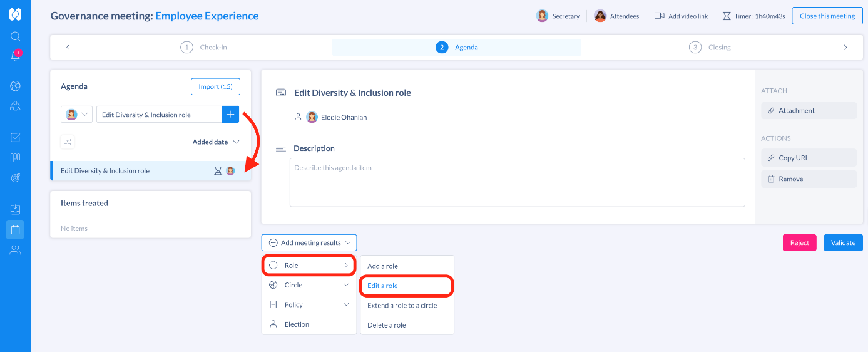
Task: Open the targets icon in sidebar
Action: pyautogui.click(x=15, y=177)
